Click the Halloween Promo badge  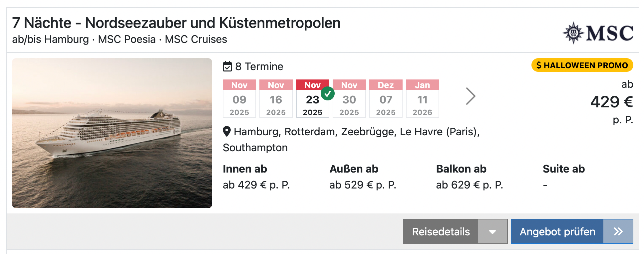click(582, 65)
